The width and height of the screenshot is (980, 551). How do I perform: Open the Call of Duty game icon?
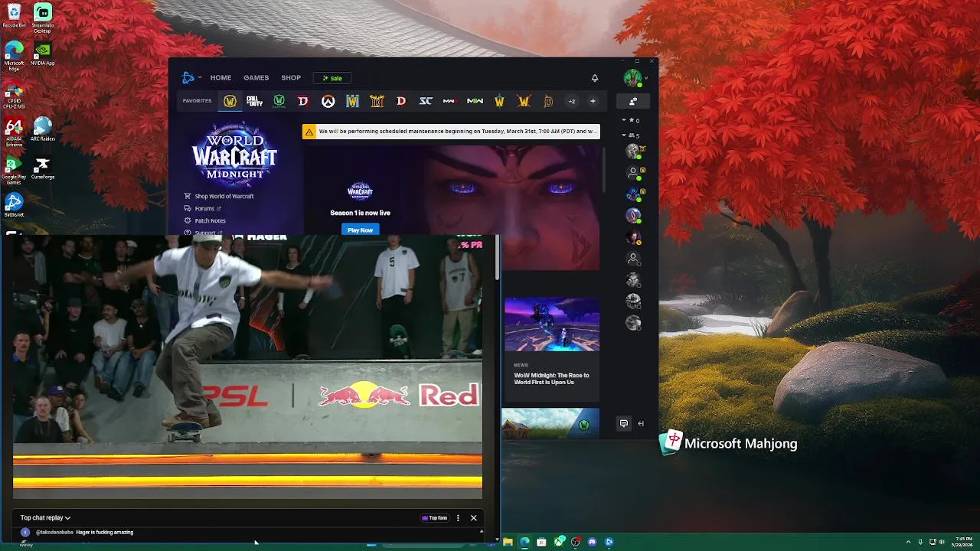(x=255, y=101)
